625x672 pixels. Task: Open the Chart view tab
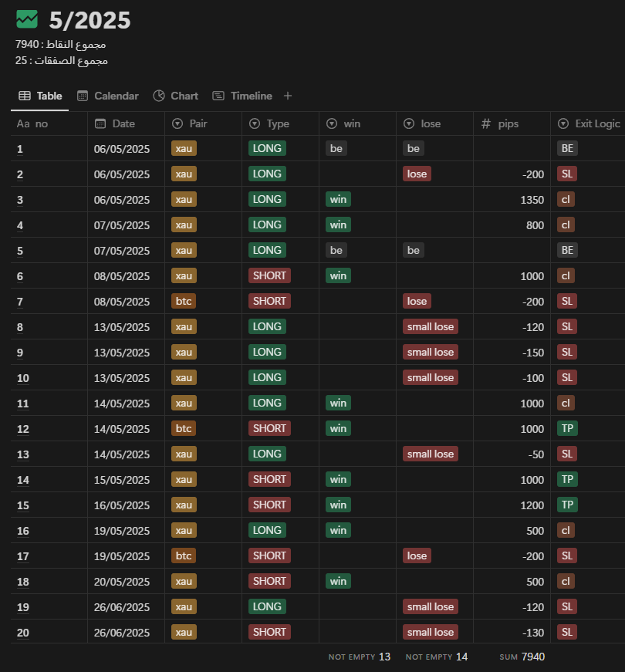[176, 96]
